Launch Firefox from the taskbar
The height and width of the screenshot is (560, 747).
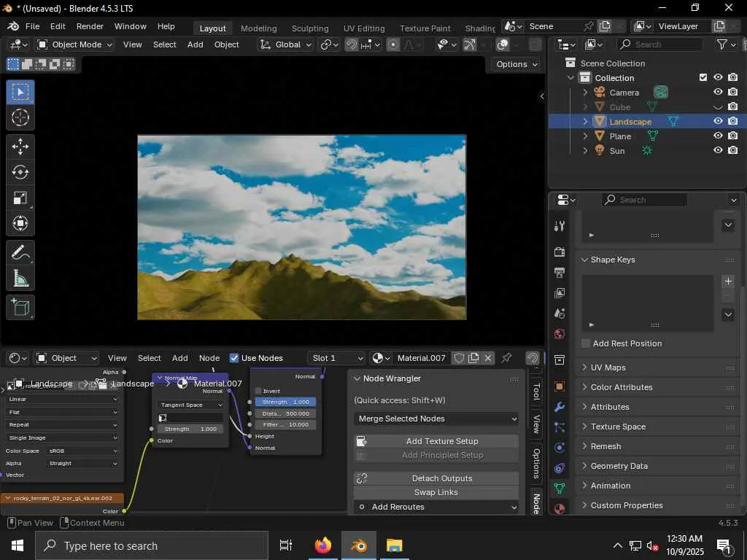(x=322, y=545)
